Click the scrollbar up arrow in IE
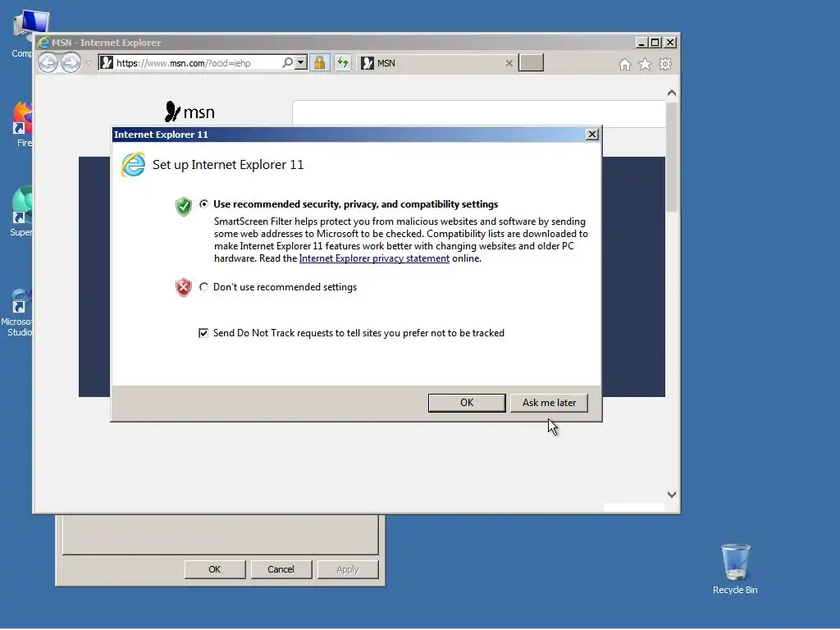 tap(672, 94)
